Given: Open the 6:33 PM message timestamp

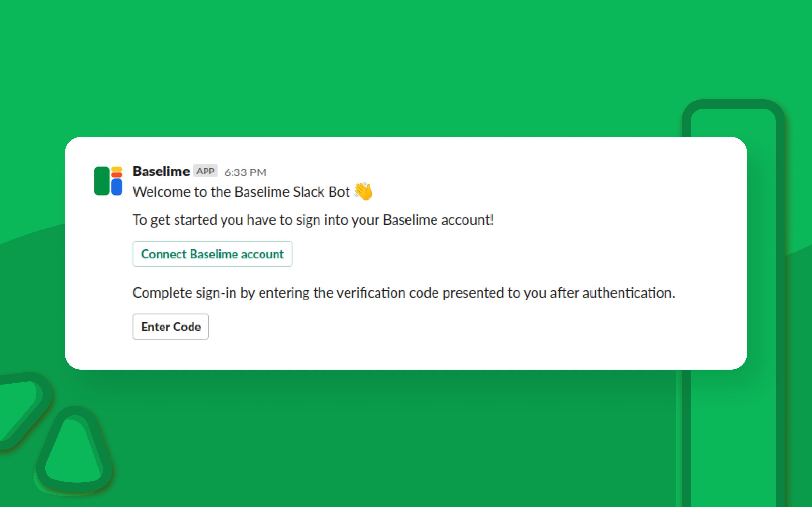Looking at the screenshot, I should pos(245,172).
